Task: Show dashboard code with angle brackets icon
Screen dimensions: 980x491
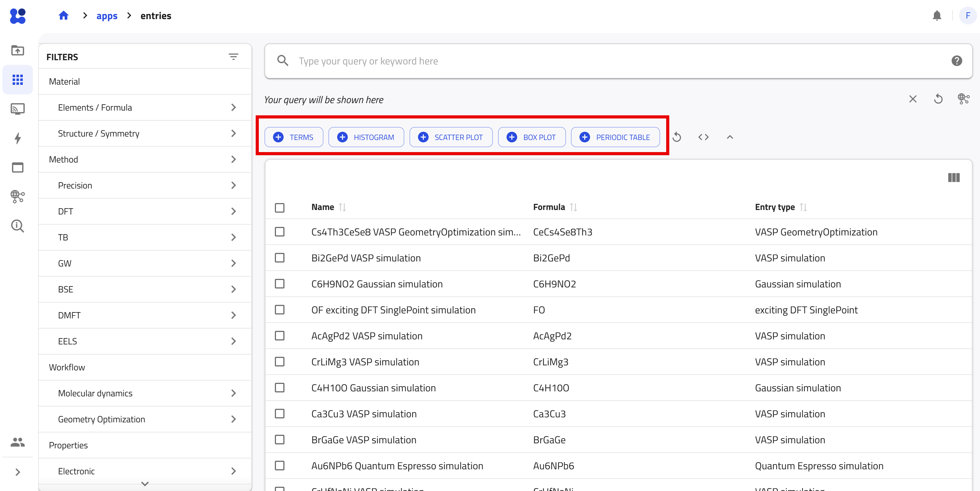Action: [703, 137]
